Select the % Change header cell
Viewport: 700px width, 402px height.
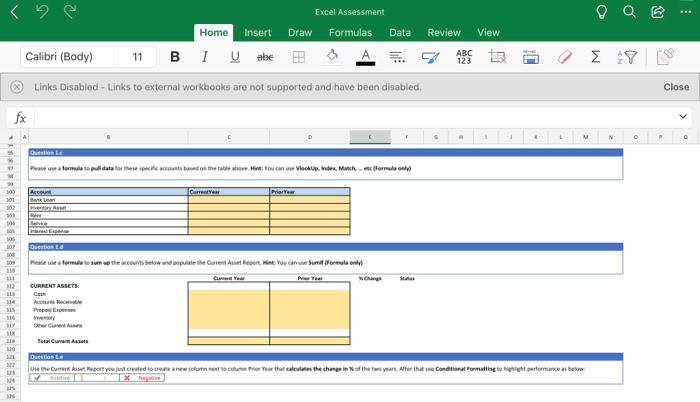(x=370, y=278)
